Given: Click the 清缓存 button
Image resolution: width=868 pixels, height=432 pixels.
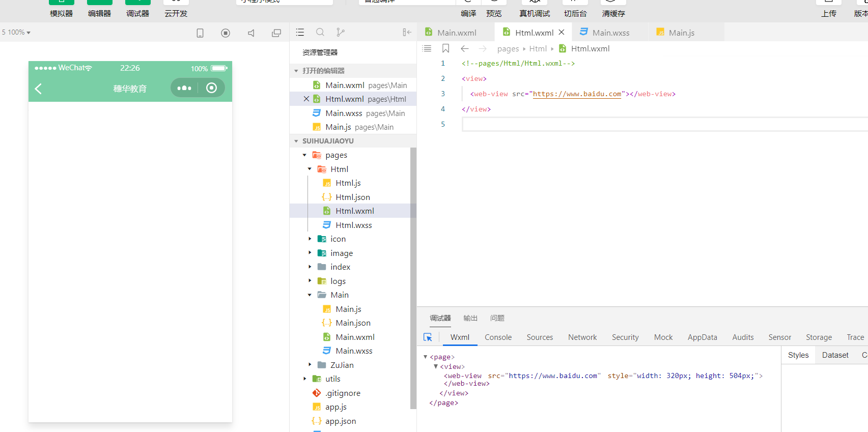Looking at the screenshot, I should point(613,9).
